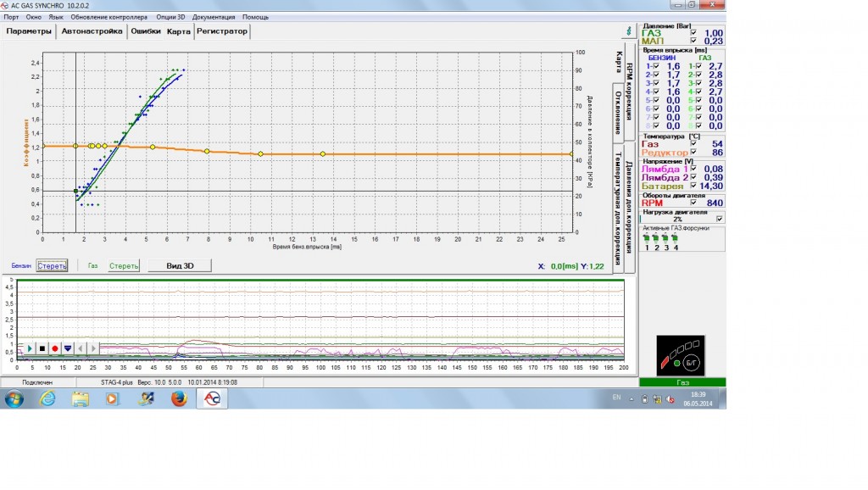Image resolution: width=868 pixels, height=490 pixels.
Task: Open the Опции 3D menu
Action: coord(172,16)
